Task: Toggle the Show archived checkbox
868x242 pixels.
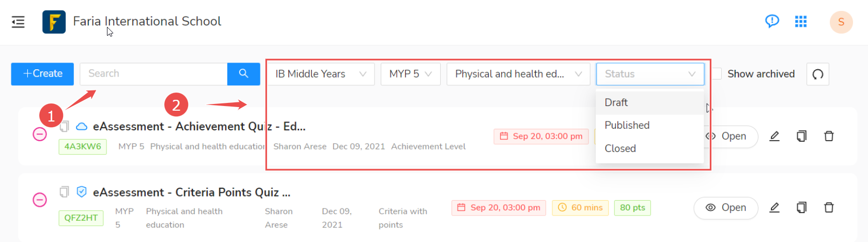Action: pyautogui.click(x=716, y=74)
